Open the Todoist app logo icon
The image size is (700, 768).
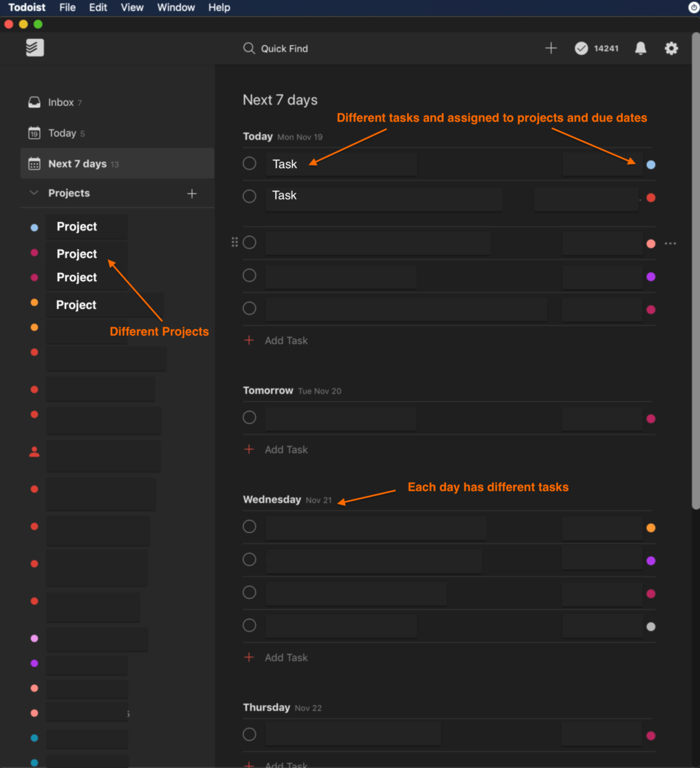(34, 47)
